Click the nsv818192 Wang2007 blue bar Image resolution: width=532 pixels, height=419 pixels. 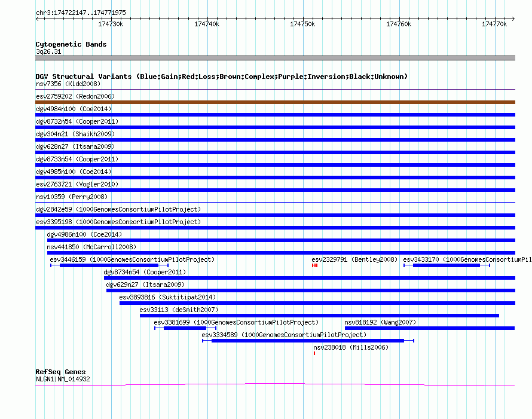[x=430, y=328]
